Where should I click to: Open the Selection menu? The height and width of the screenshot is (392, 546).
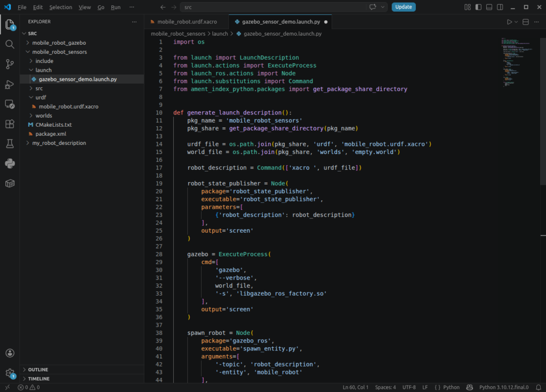click(61, 7)
